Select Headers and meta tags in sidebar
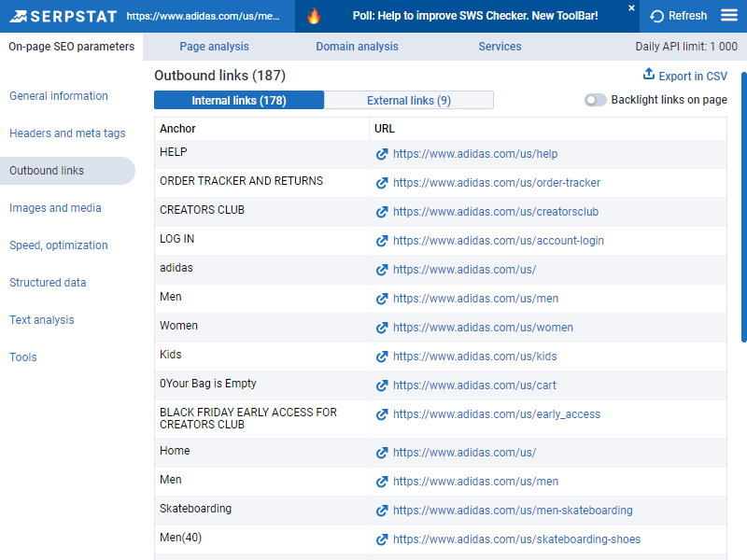 click(x=67, y=133)
